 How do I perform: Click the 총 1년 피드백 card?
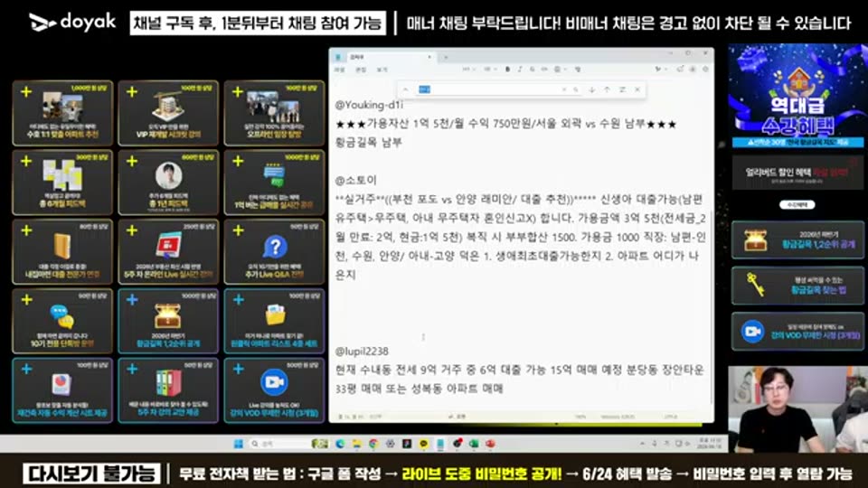pyautogui.click(x=168, y=182)
